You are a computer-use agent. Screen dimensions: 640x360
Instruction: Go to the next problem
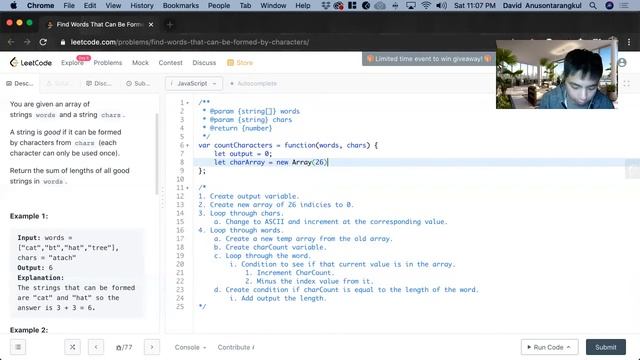tap(152, 347)
